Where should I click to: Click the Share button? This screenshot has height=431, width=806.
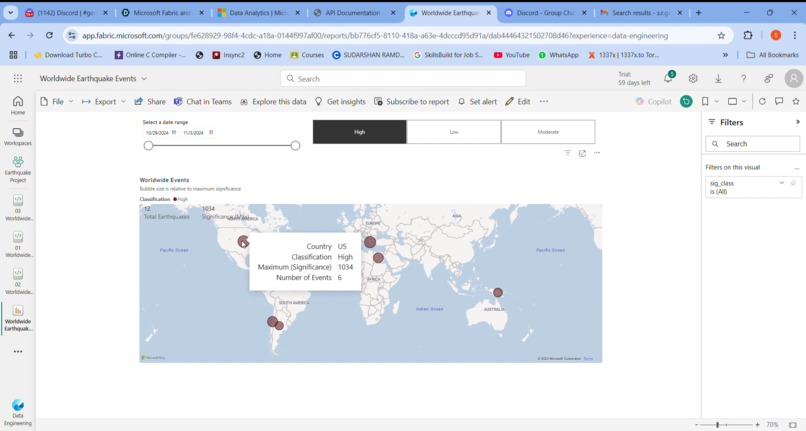150,101
